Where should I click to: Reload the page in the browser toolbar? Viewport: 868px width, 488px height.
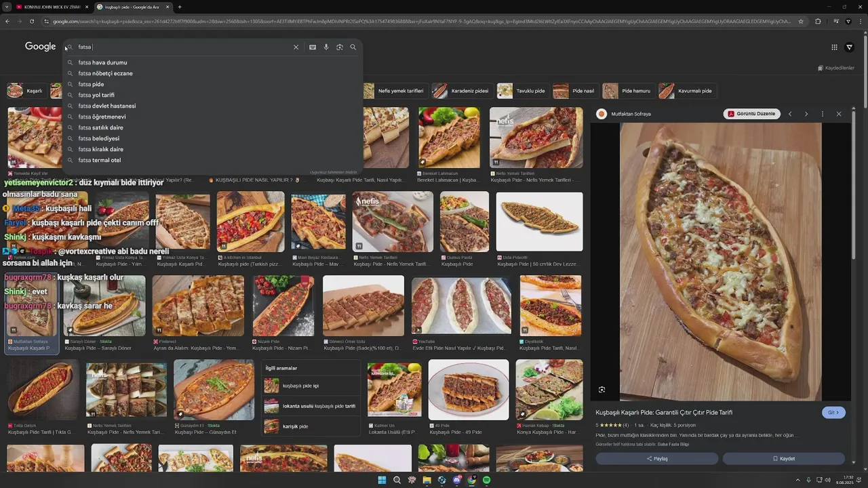pyautogui.click(x=32, y=21)
